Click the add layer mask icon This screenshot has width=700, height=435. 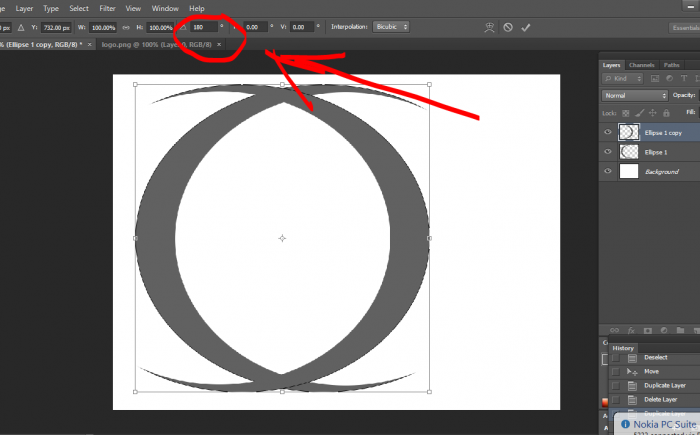(647, 329)
